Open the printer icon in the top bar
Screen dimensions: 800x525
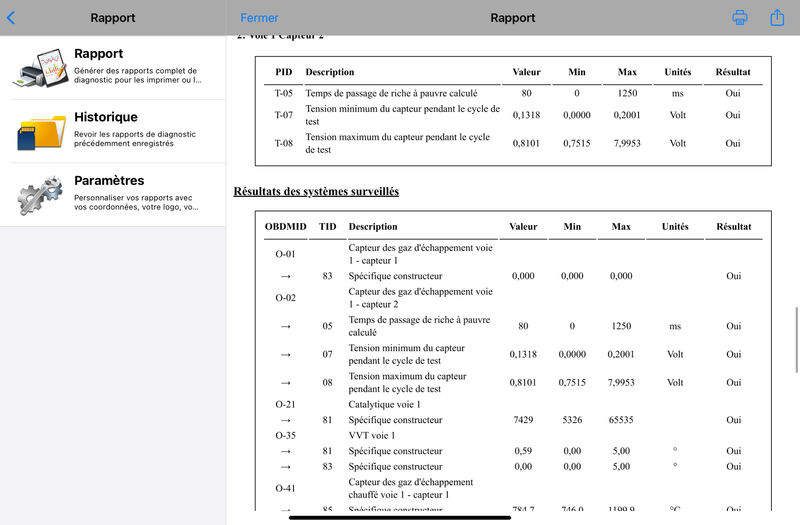pyautogui.click(x=740, y=18)
